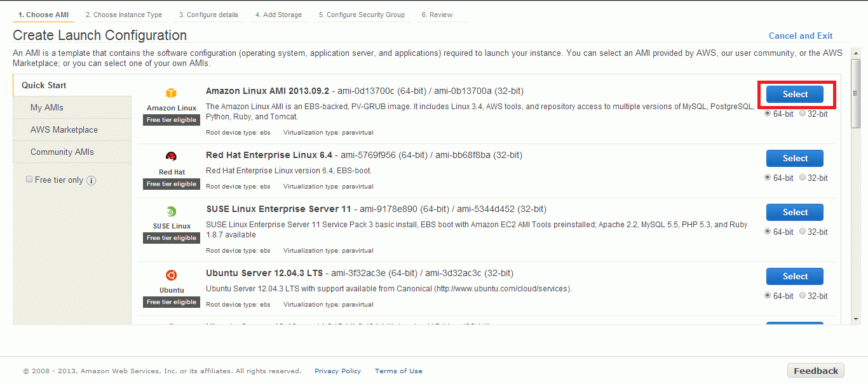Choose 64-bit for SUSE Linux Enterprise Server
Screen dimensions: 868x384
[768, 232]
